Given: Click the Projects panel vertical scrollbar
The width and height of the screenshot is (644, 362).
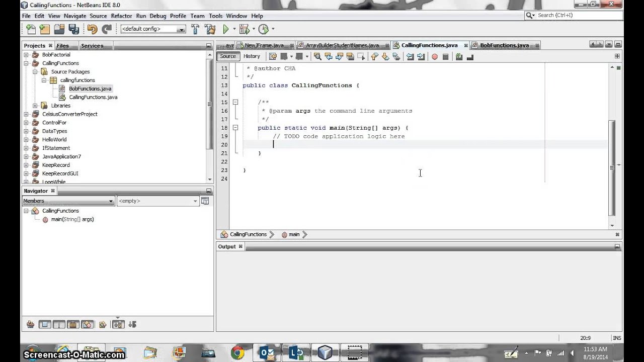Looking at the screenshot, I should click(x=210, y=104).
